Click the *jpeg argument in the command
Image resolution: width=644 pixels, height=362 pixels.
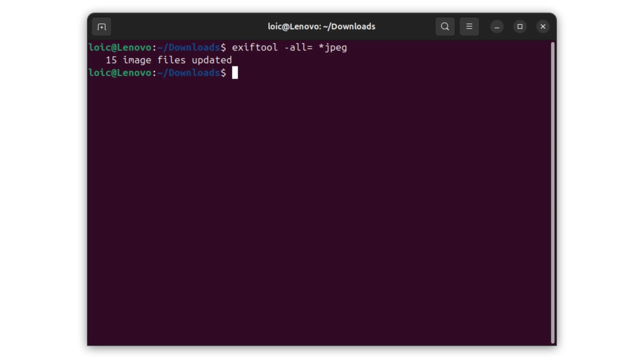point(333,48)
